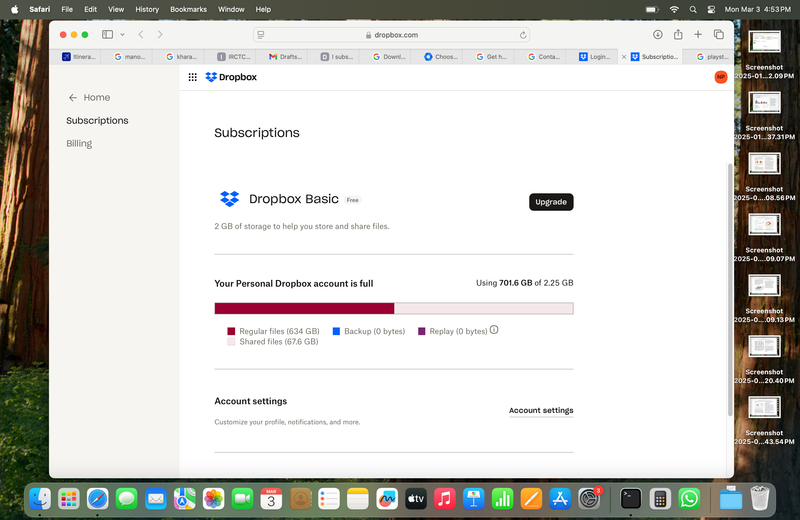Image resolution: width=800 pixels, height=520 pixels.
Task: Add a new Safari tab
Action: [x=698, y=35]
